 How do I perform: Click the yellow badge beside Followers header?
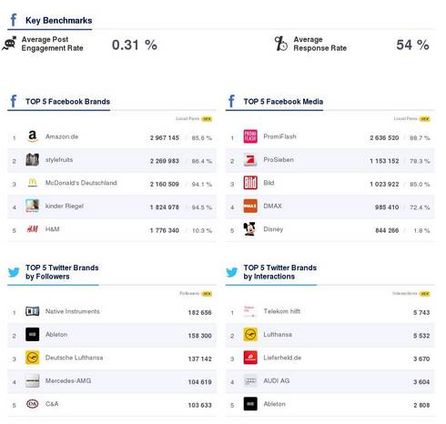pyautogui.click(x=207, y=294)
